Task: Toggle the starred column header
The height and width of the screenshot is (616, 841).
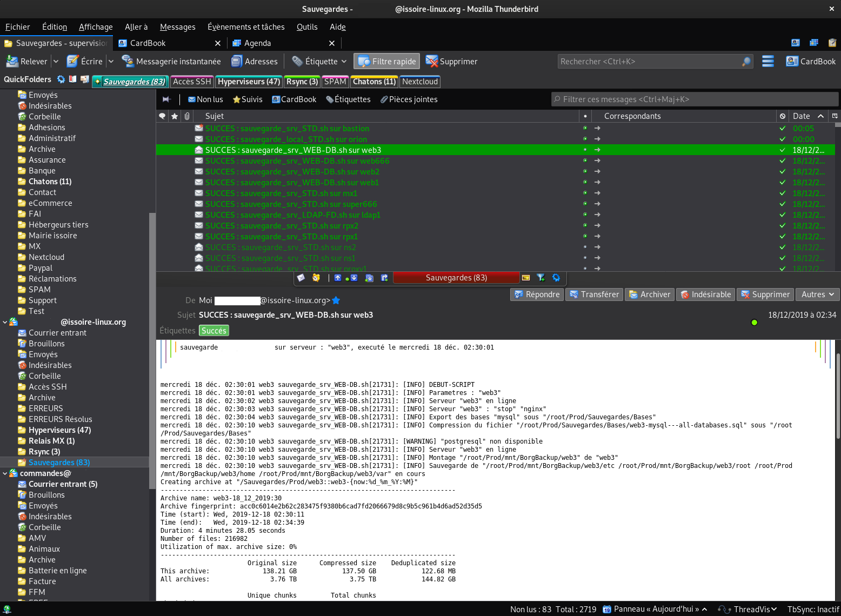Action: click(x=175, y=116)
